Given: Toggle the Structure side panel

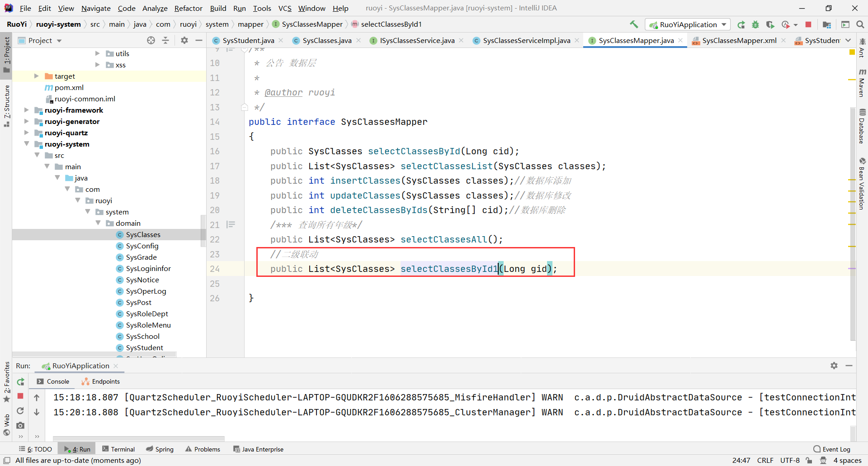Looking at the screenshot, I should pos(6,105).
